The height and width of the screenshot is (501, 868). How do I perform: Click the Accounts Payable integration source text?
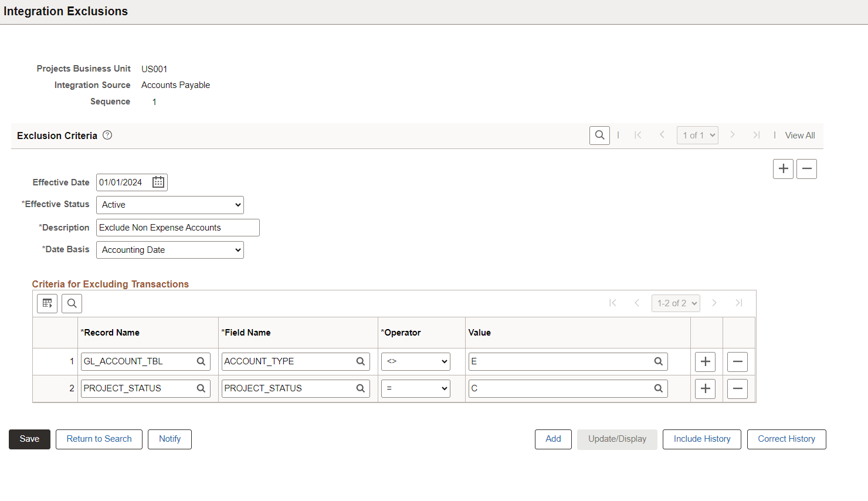point(175,85)
